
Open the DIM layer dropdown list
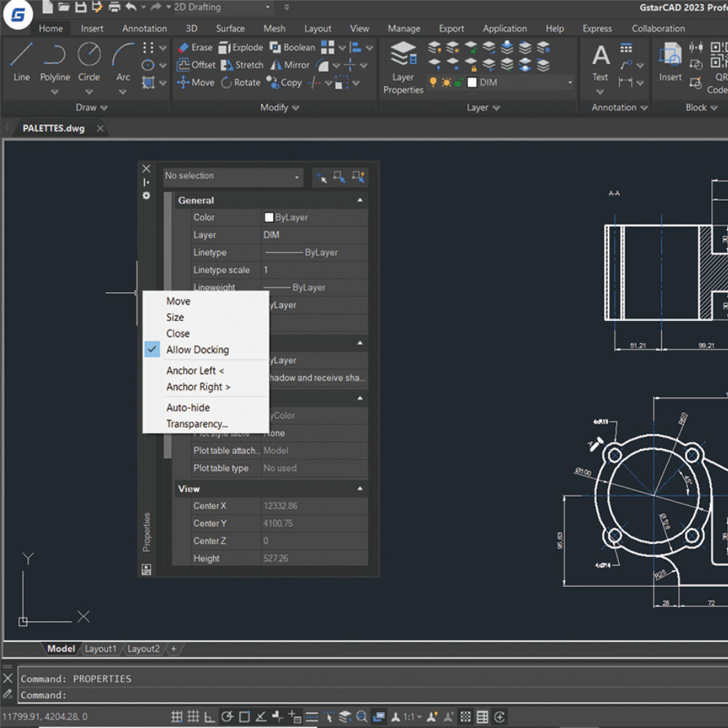(570, 83)
